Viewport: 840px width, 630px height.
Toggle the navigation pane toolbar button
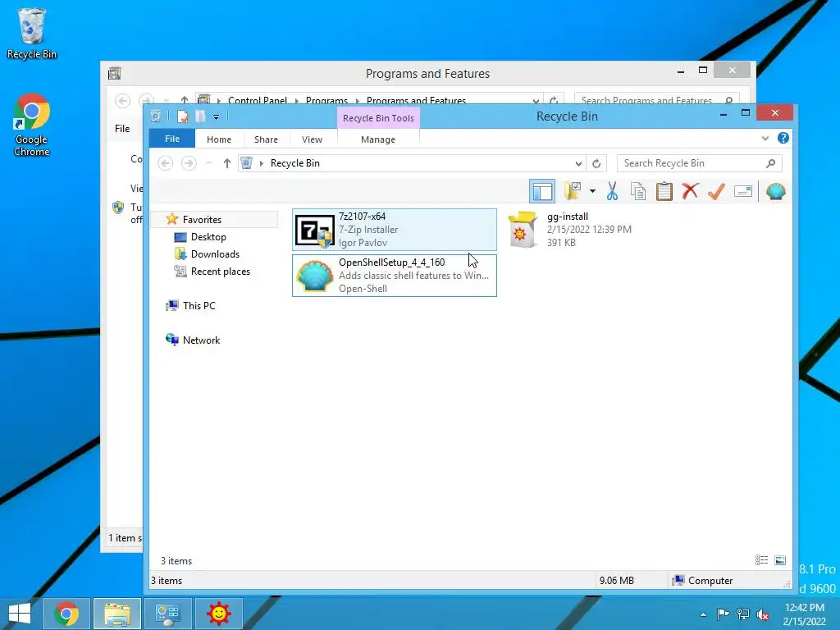pyautogui.click(x=542, y=191)
